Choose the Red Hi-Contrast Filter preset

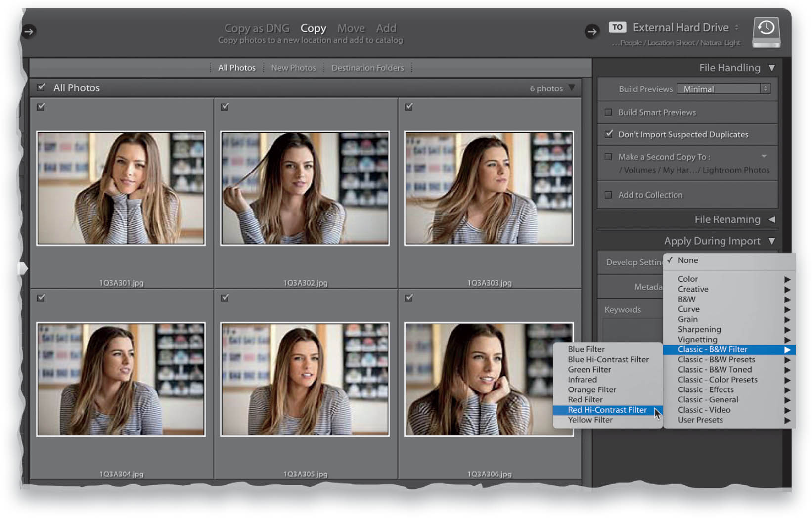(608, 410)
